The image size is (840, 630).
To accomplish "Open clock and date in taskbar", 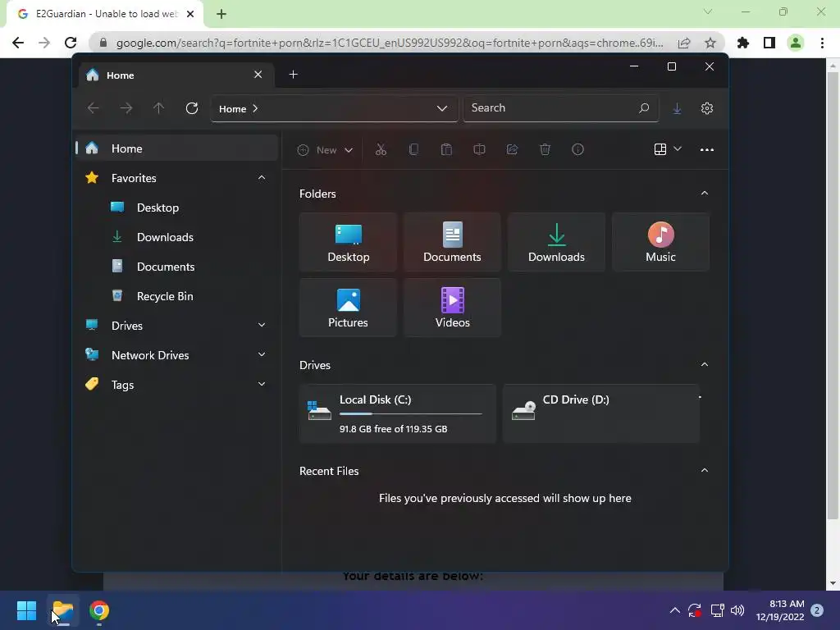I will pyautogui.click(x=780, y=610).
